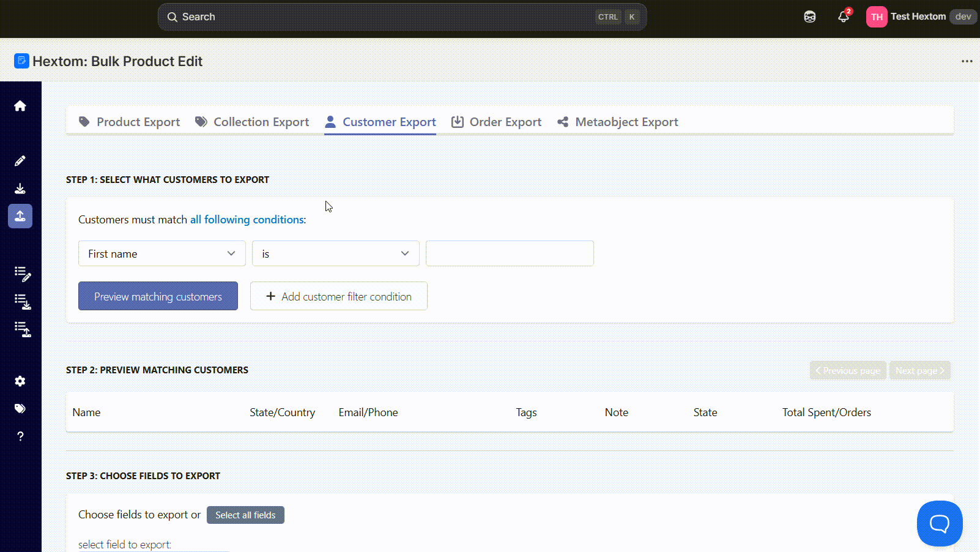This screenshot has height=552, width=980.
Task: Click the Note column header
Action: pyautogui.click(x=617, y=412)
